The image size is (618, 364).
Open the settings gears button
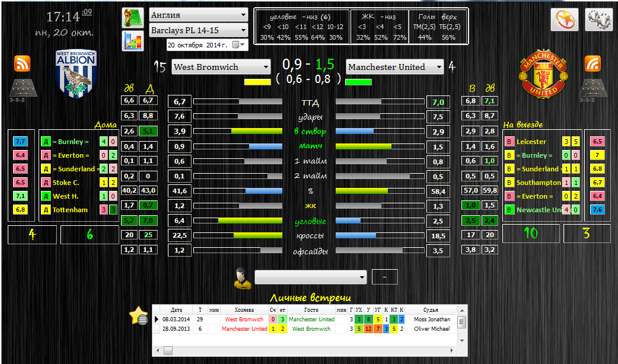tap(598, 20)
